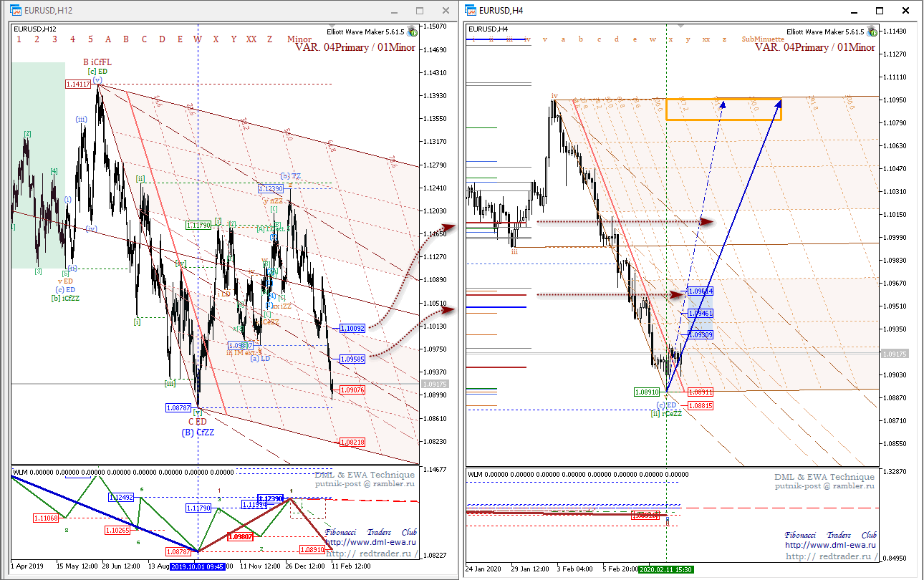Close the EURUSD,H12 chart window
The width and height of the screenshot is (924, 580).
coord(444,11)
